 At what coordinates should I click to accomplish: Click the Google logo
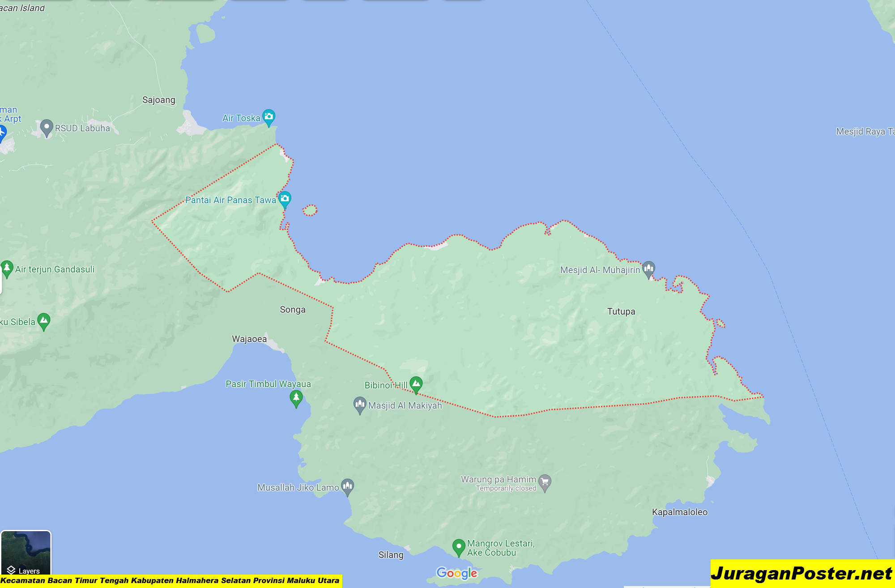click(456, 573)
